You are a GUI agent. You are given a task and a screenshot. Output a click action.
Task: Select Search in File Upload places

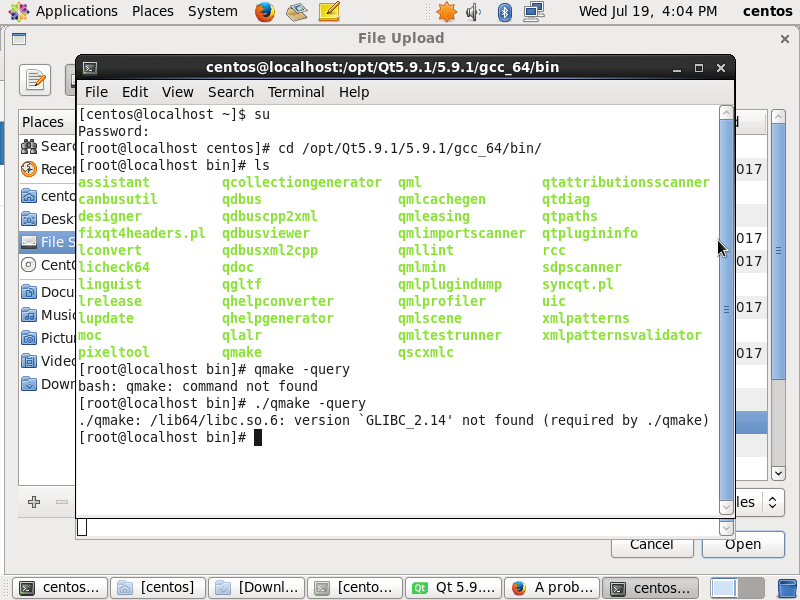(x=47, y=146)
